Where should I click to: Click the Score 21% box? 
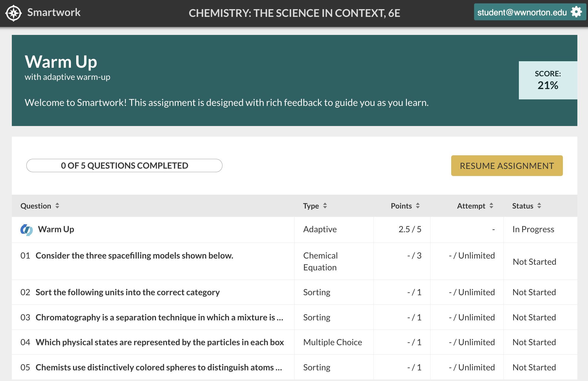(548, 80)
